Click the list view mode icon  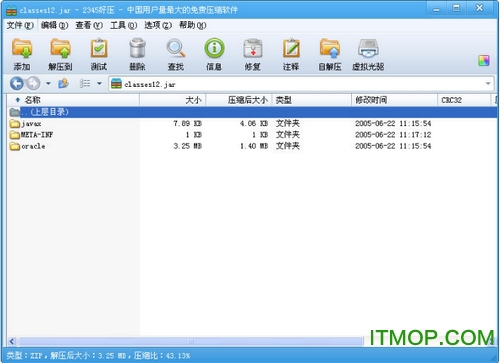(x=85, y=83)
